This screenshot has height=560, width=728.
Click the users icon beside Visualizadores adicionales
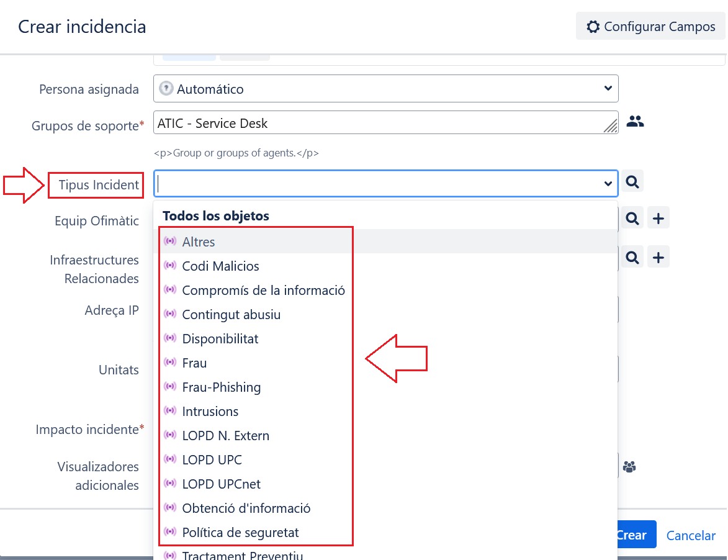pos(629,466)
